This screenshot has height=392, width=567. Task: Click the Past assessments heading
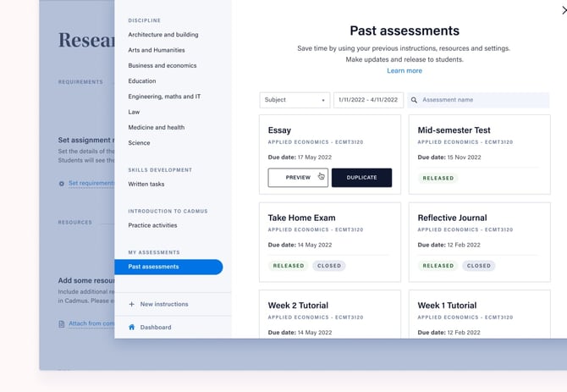point(405,31)
